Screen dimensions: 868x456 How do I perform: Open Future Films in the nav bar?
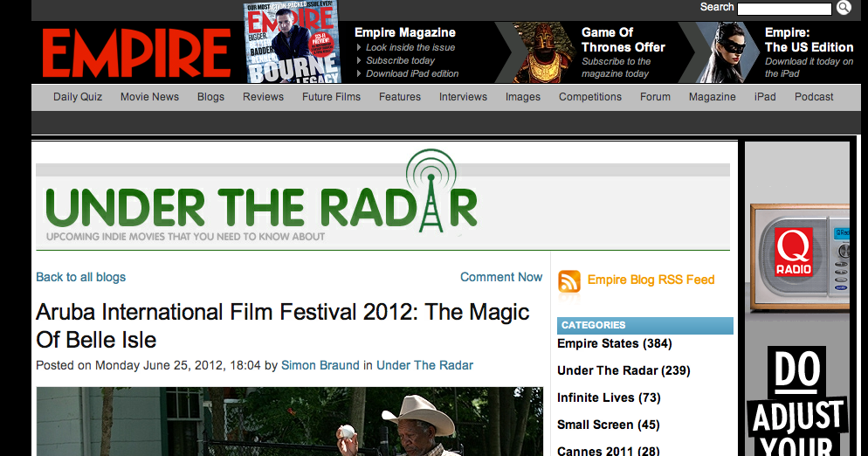click(x=331, y=97)
